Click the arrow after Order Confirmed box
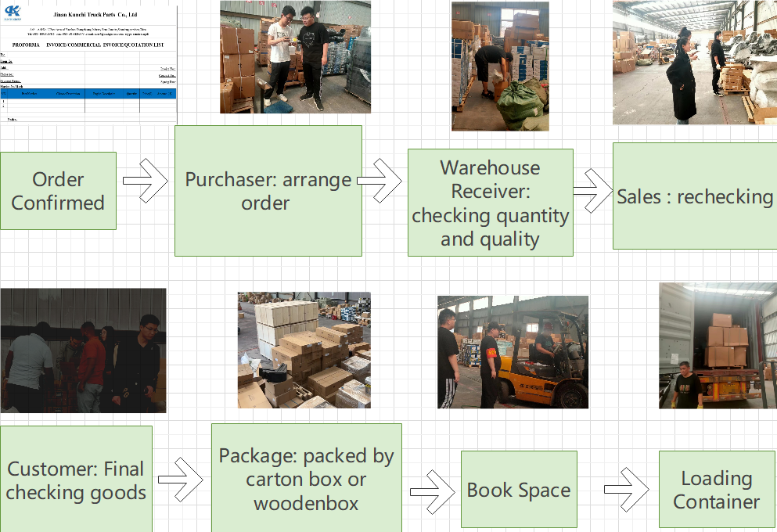 [x=146, y=182]
